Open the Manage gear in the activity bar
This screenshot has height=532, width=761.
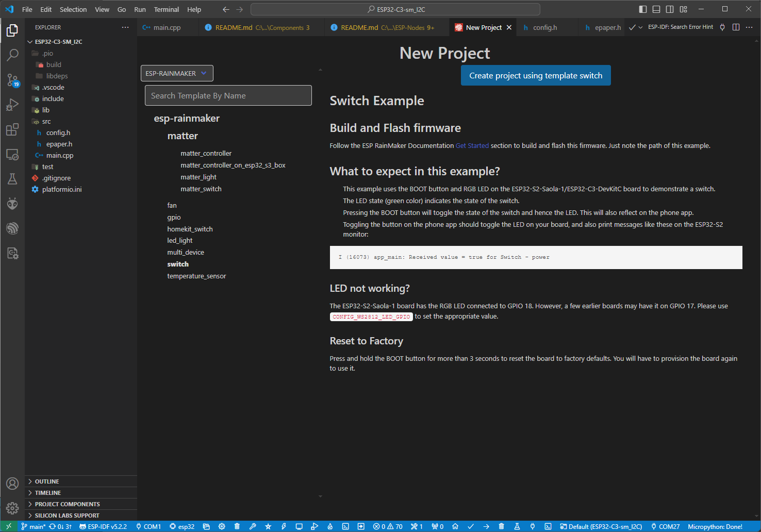[12, 508]
